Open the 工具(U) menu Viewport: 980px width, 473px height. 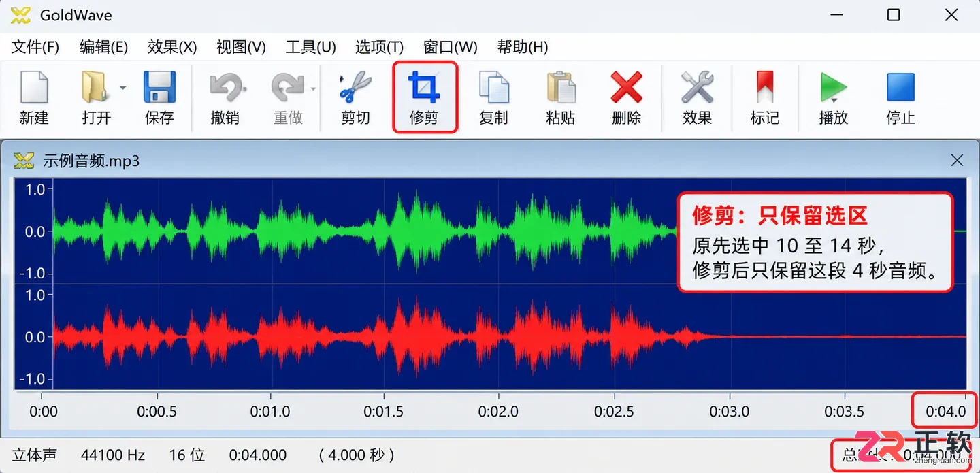[x=310, y=47]
